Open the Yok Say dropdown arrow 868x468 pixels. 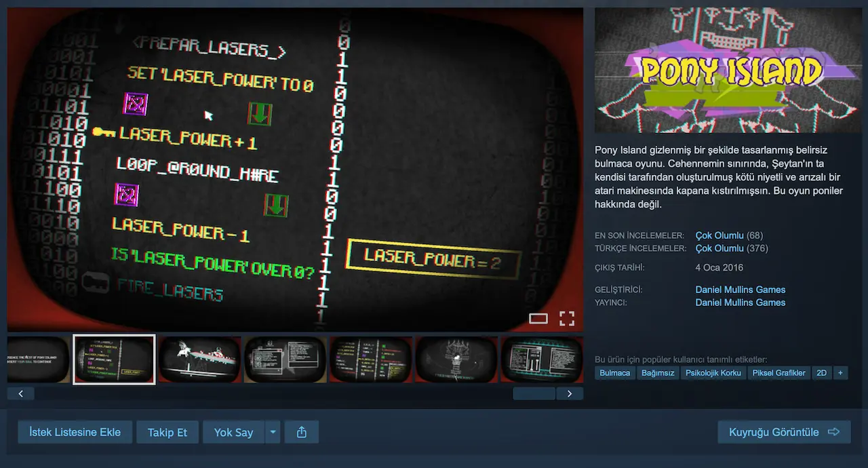(273, 432)
